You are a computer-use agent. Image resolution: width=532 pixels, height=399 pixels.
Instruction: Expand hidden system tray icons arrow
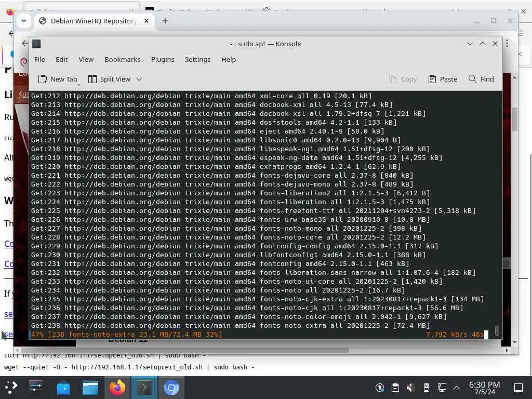[457, 388]
